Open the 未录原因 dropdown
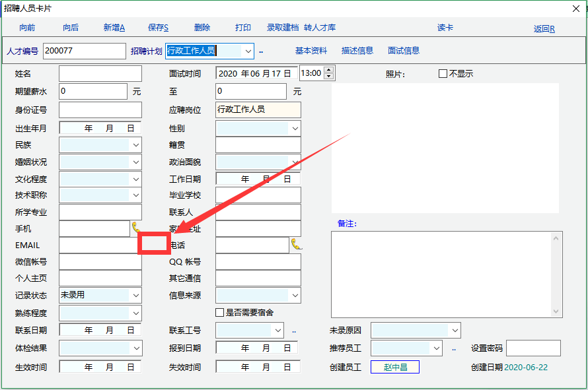The image size is (588, 390). 455,330
